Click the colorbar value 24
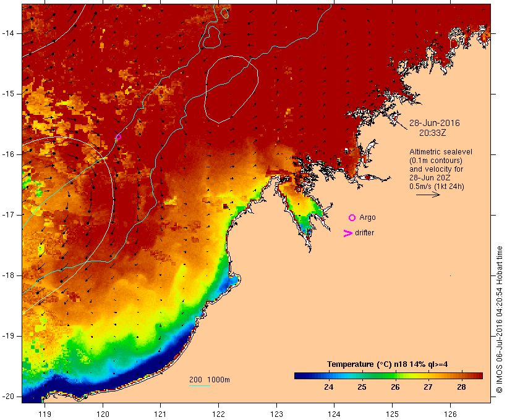The width and height of the screenshot is (507, 420). pos(328,387)
